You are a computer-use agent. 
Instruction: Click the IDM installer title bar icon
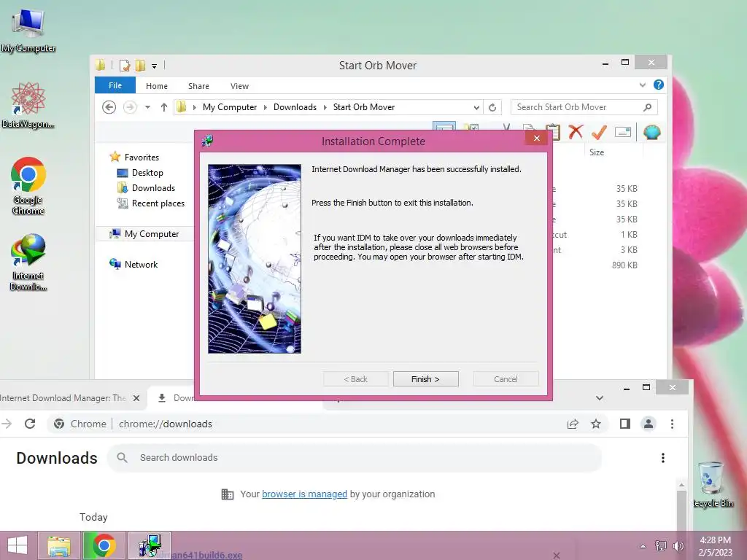207,141
